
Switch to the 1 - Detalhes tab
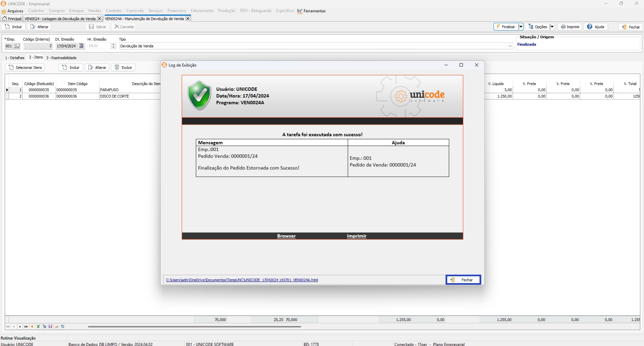point(15,58)
